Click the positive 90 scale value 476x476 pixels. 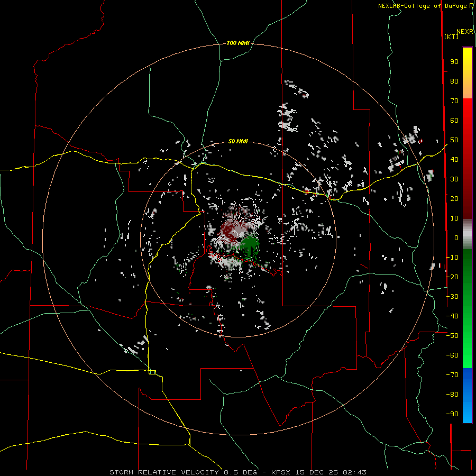pyautogui.click(x=454, y=62)
